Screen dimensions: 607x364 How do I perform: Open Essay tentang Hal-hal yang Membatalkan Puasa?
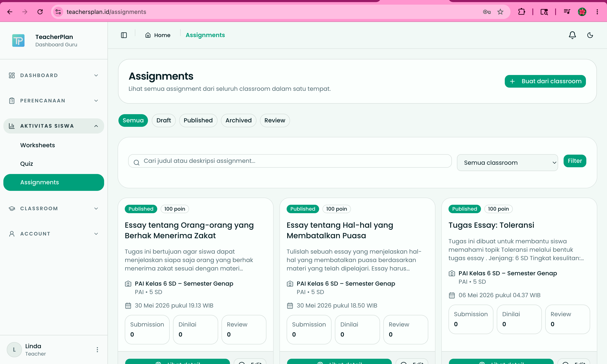[x=340, y=230]
